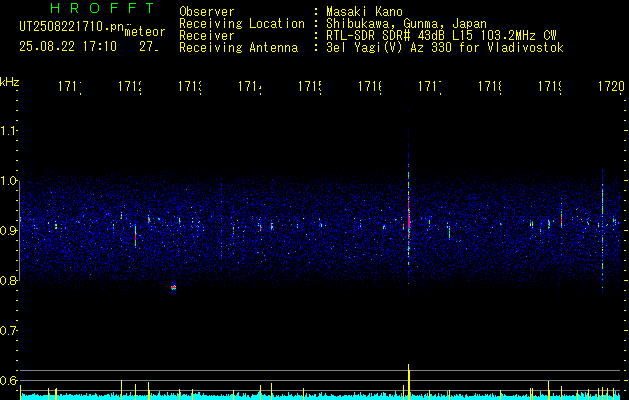Select the observer name Masaki Kano
The width and height of the screenshot is (629, 400).
(364, 12)
